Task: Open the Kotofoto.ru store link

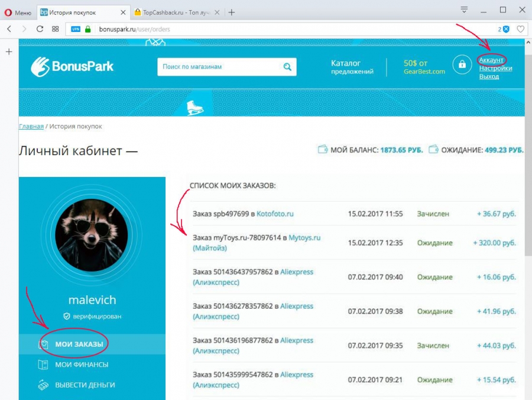Action: 275,214
